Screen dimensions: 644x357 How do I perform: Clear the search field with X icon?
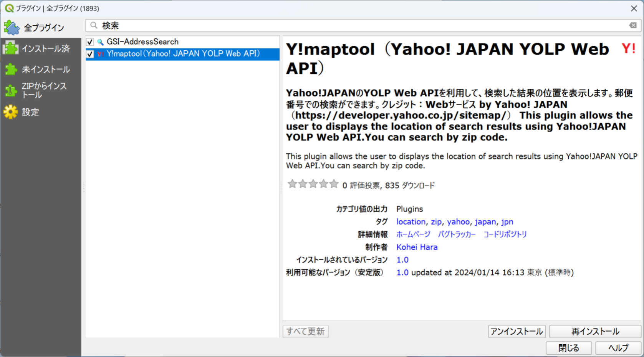click(x=633, y=25)
